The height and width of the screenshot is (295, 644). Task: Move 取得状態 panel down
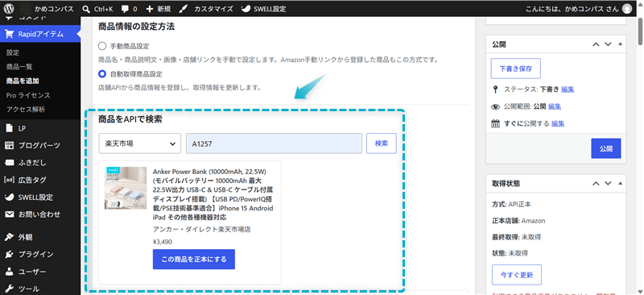click(609, 184)
